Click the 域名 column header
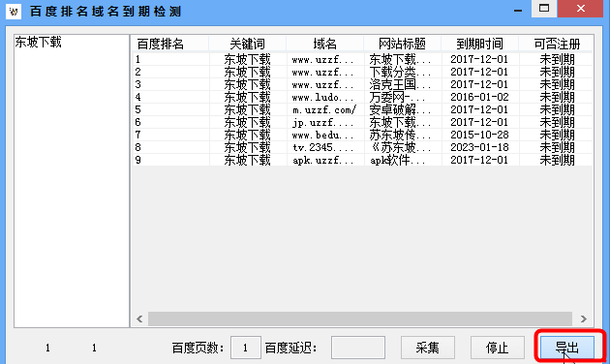The width and height of the screenshot is (610, 364). point(324,44)
